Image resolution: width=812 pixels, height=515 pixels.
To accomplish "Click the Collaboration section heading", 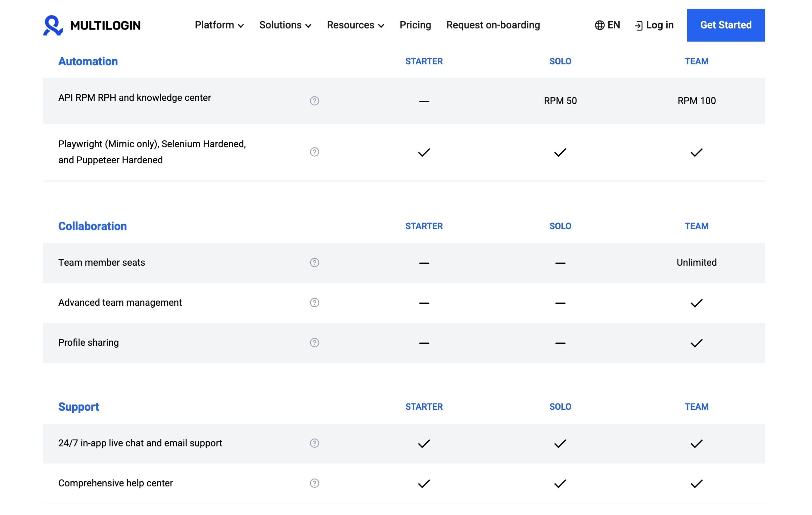I will pos(92,226).
